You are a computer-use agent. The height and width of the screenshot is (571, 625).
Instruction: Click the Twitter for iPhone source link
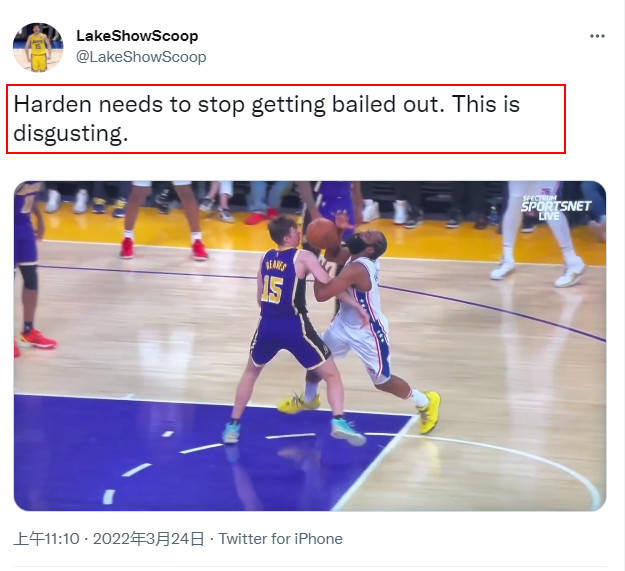click(x=280, y=539)
